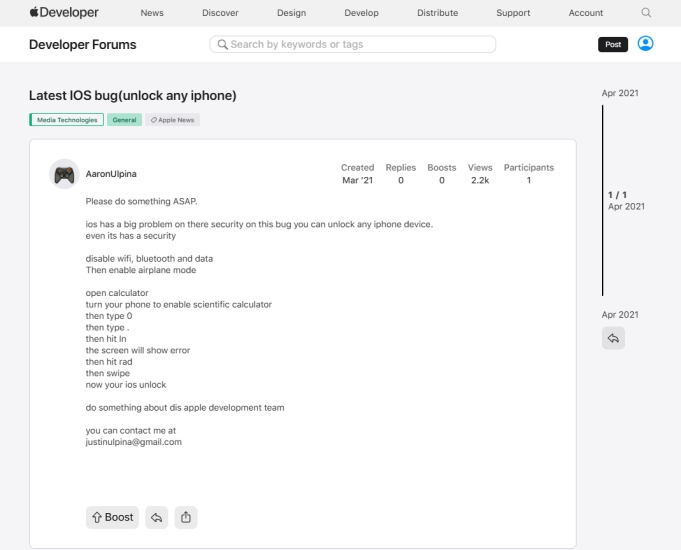
Task: Click AaronUlpina's avatar image
Action: pyautogui.click(x=64, y=173)
